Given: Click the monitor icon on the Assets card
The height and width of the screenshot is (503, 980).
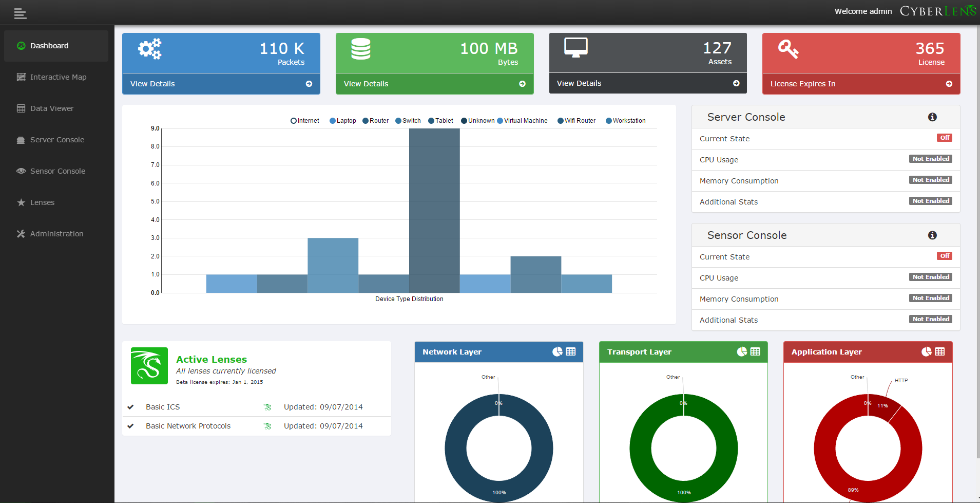Looking at the screenshot, I should (575, 47).
